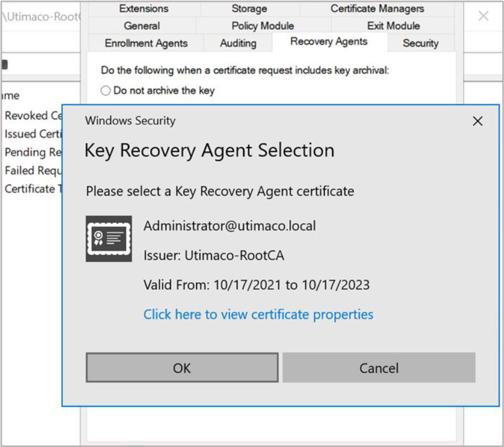Viewport: 504px width, 447px height.
Task: Cancel the Key Recovery Agent selection
Action: 379,368
